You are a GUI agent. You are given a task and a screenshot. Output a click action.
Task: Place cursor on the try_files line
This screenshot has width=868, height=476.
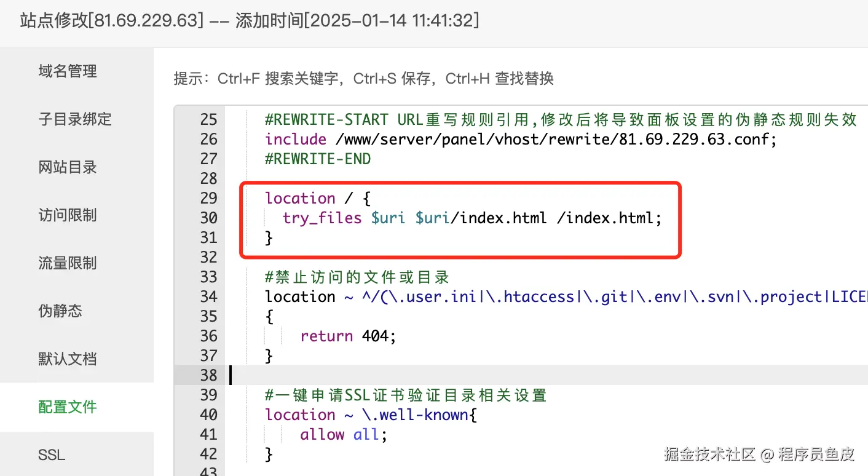click(x=471, y=218)
